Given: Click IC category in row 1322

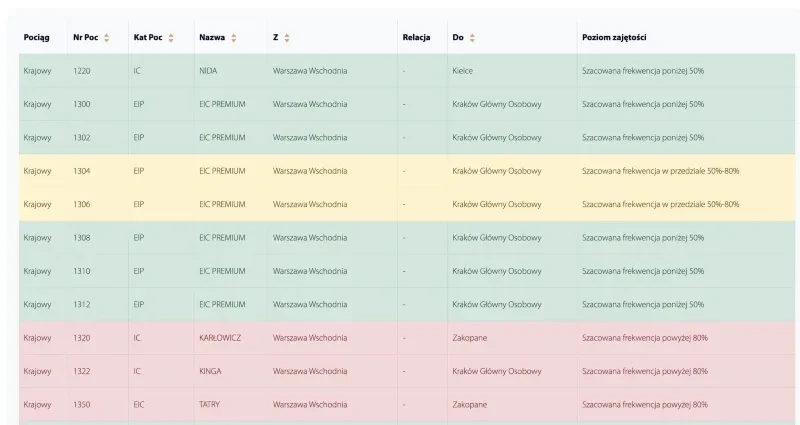Looking at the screenshot, I should coord(137,371).
